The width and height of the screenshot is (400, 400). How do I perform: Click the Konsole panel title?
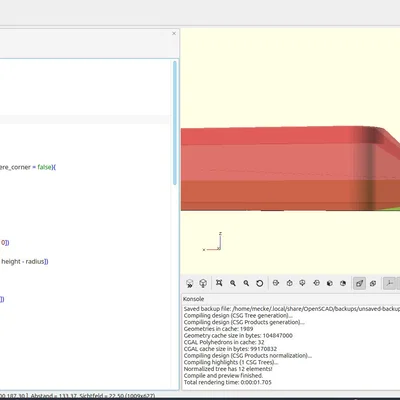(194, 299)
